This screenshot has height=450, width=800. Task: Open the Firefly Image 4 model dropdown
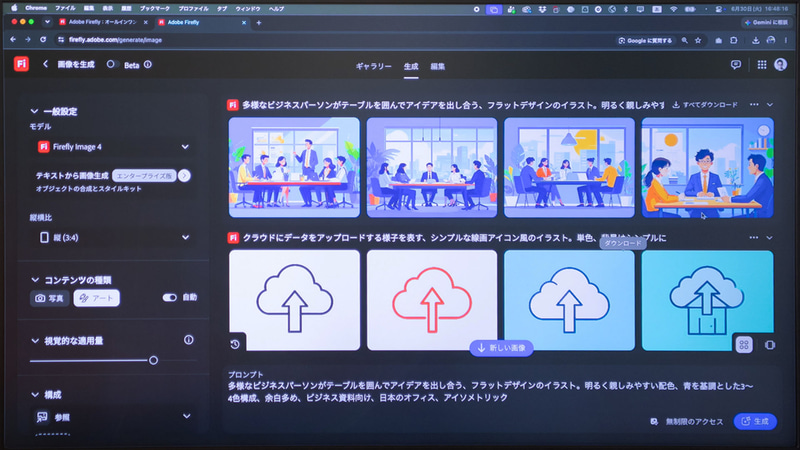(x=113, y=147)
